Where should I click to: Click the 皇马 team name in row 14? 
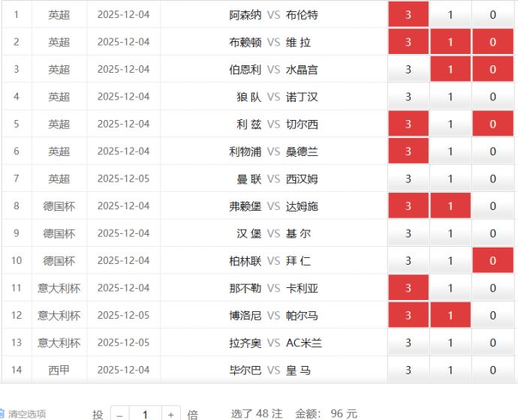(298, 370)
